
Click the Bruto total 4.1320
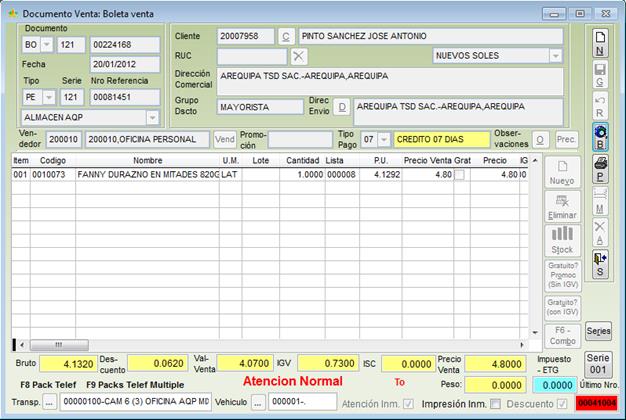(68, 364)
